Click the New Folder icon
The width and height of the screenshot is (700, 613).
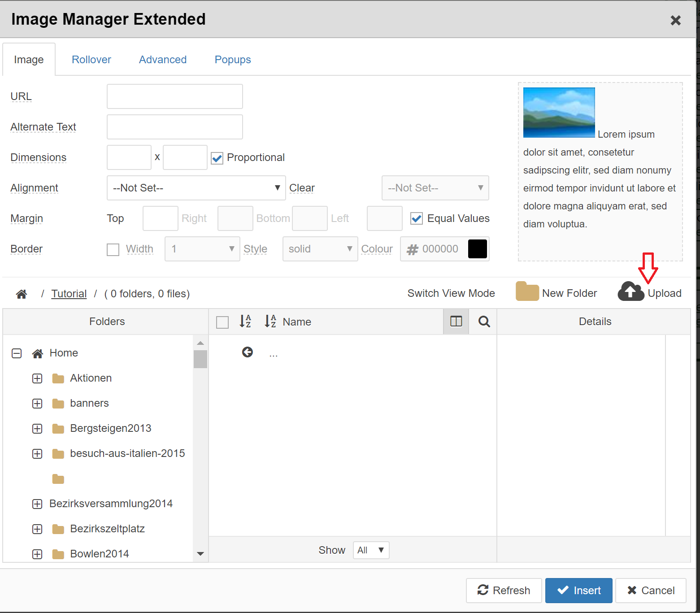pyautogui.click(x=527, y=292)
